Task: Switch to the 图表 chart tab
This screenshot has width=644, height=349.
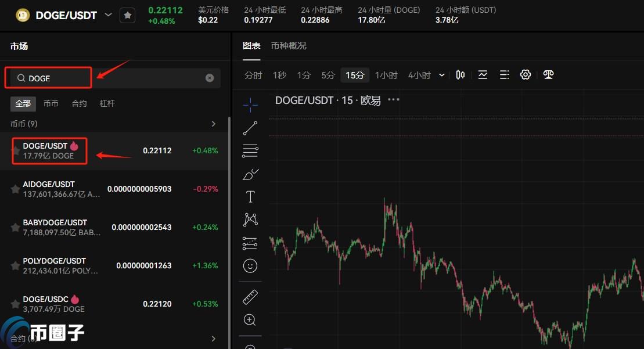Action: [x=251, y=45]
